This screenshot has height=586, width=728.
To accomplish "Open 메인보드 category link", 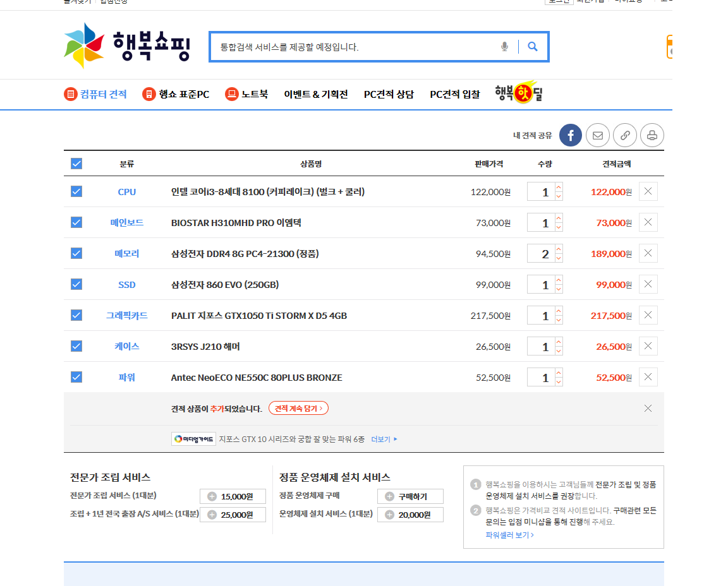I will [x=127, y=223].
